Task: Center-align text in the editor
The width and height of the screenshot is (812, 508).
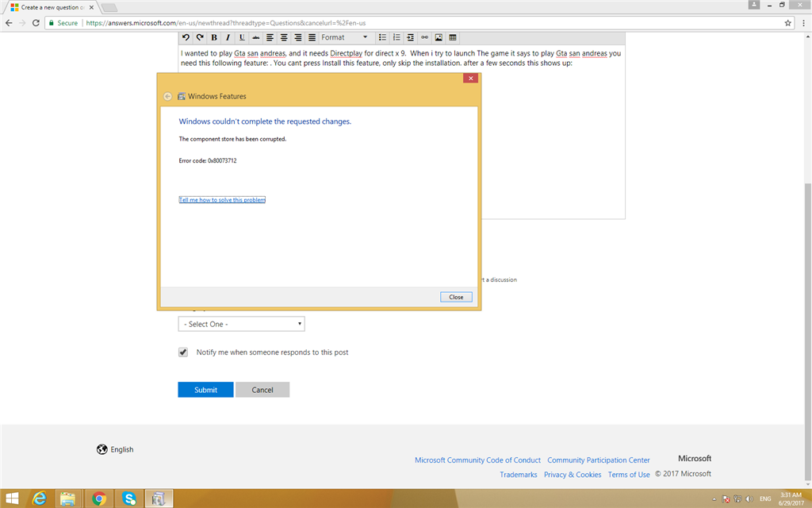Action: pyautogui.click(x=284, y=37)
